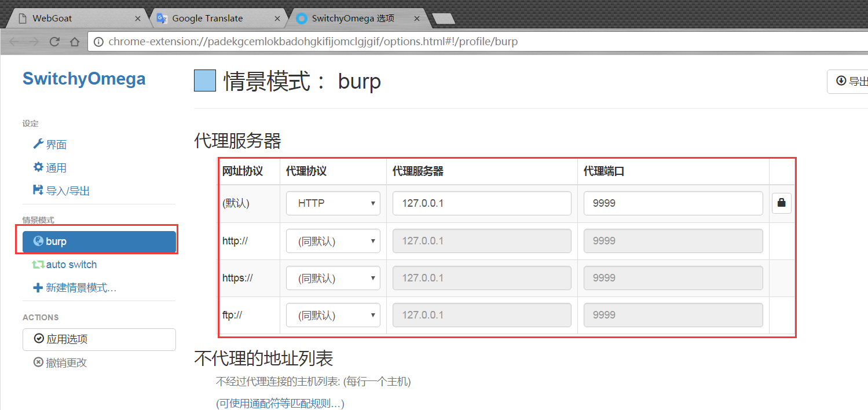Click the 不代理的地址列表 heading
The image size is (868, 410).
(263, 358)
